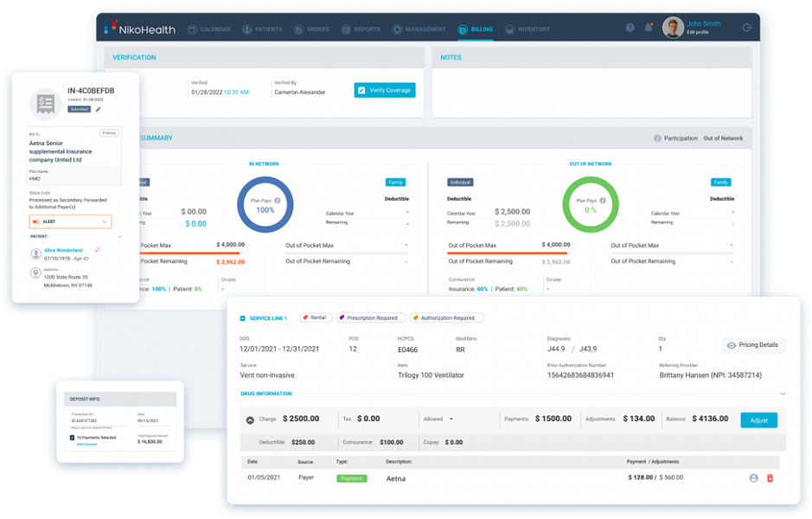812x519 pixels.
Task: Click the Primary payer tag
Action: (x=109, y=133)
